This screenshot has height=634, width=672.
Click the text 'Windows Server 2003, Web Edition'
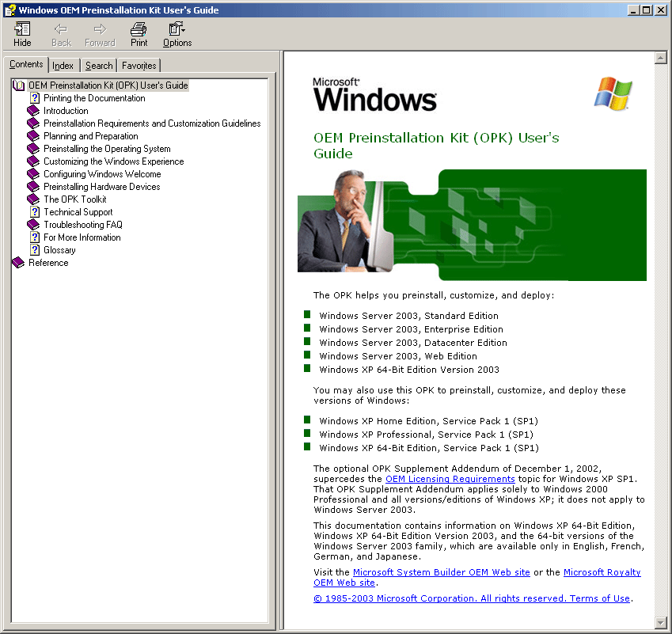pos(398,356)
